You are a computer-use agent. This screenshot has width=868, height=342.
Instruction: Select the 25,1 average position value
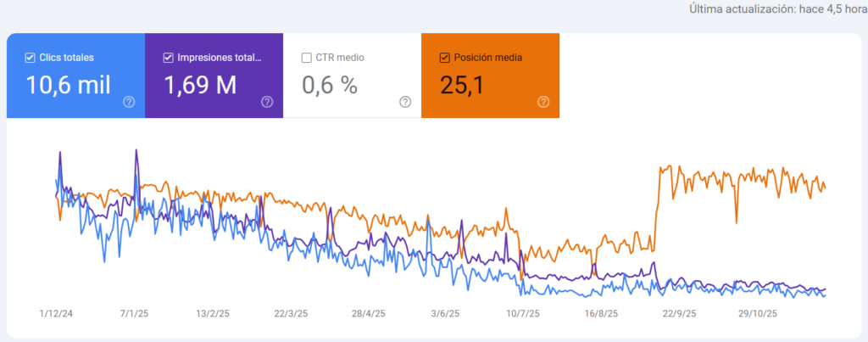(462, 85)
